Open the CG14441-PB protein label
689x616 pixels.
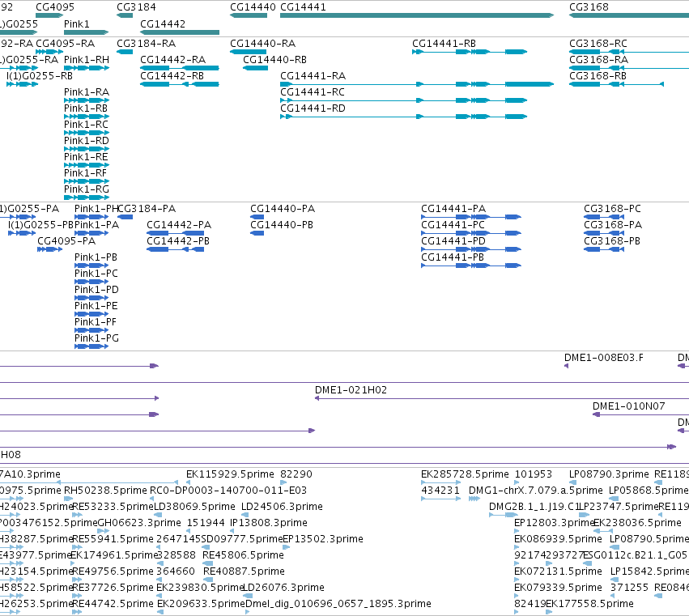coord(453,257)
